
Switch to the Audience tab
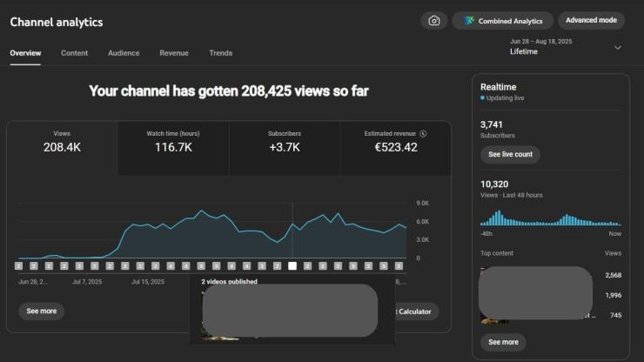click(x=124, y=53)
